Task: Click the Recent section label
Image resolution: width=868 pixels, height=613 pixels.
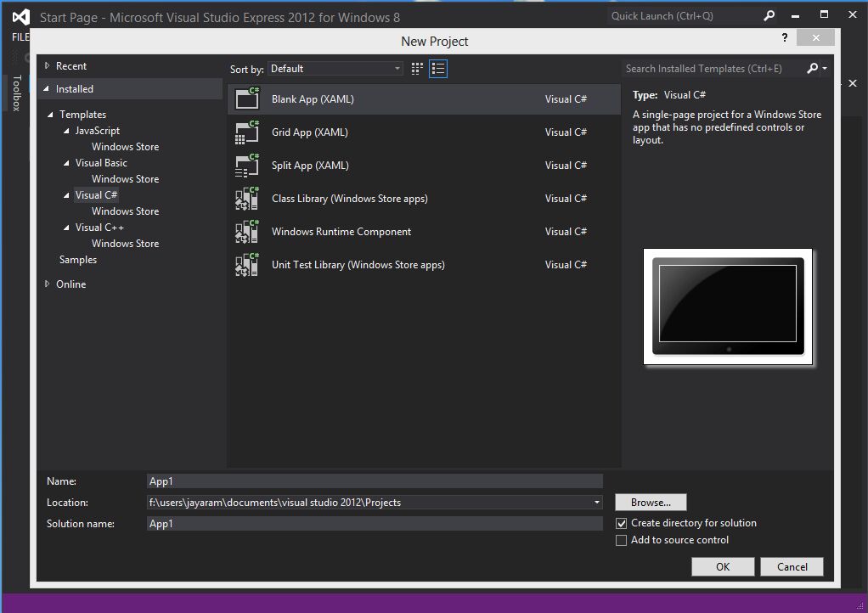Action: coord(70,66)
